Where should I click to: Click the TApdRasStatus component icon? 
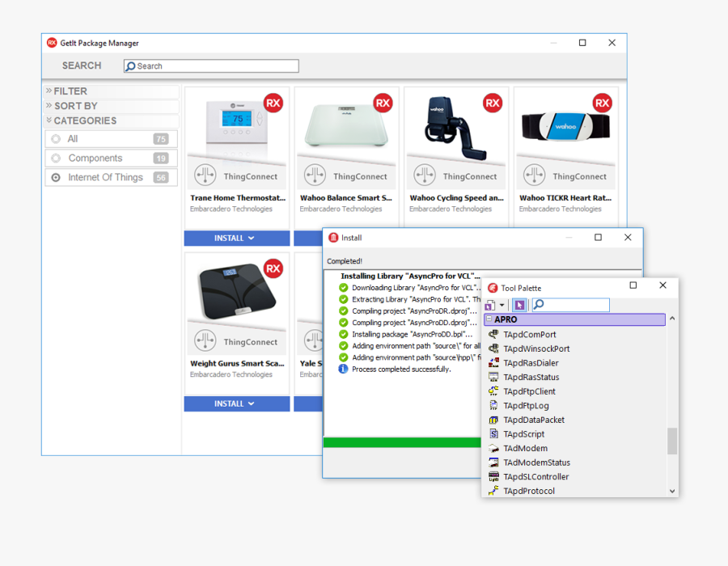[493, 377]
